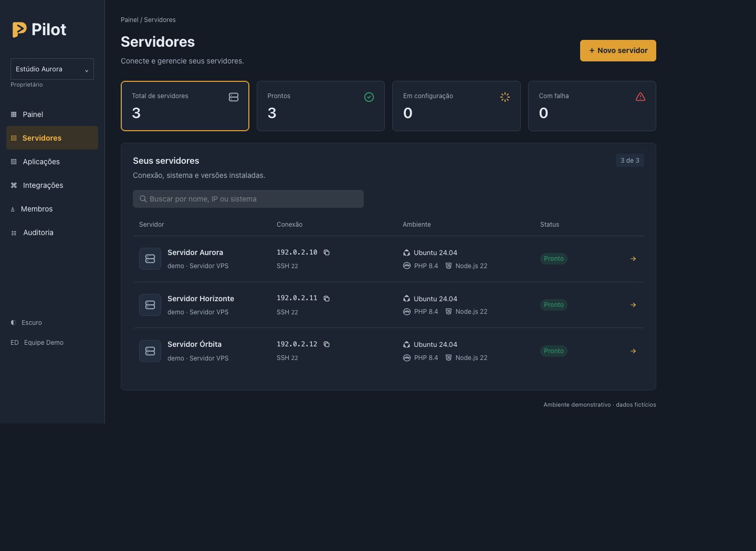Open the Estúdio Aurora workspace dropdown
Screen dimensions: 756x551
click(x=52, y=69)
